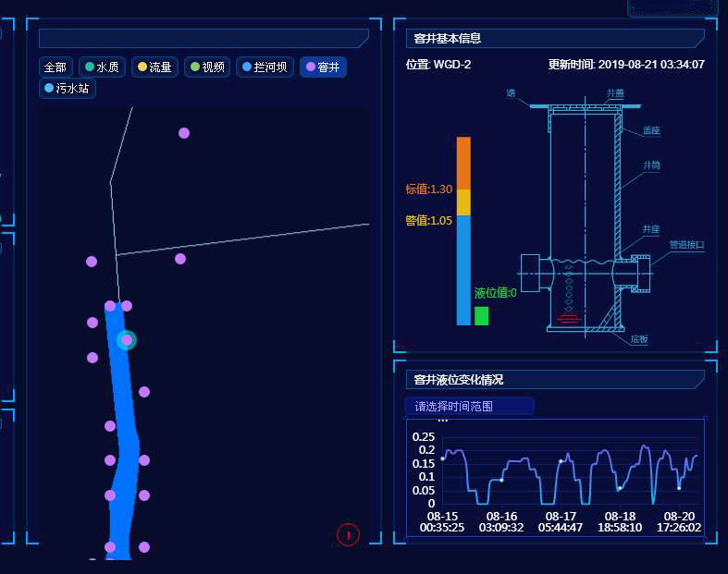Click the topmost purple well marker on map
This screenshot has width=728, height=574.
coord(184,133)
